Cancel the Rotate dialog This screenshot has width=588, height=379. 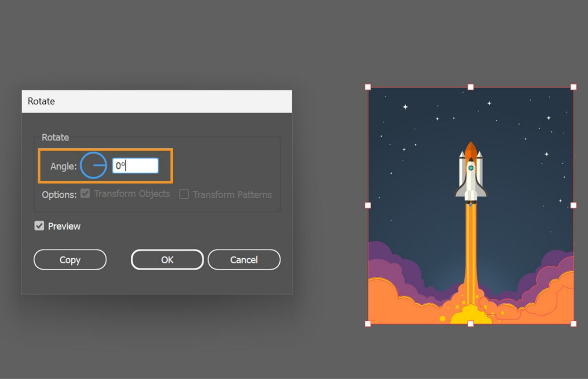[244, 259]
